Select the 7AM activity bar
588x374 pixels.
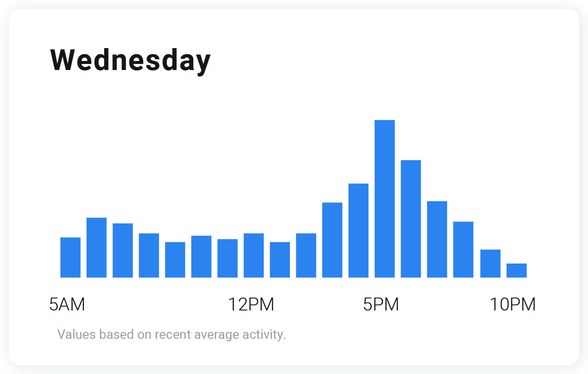point(123,250)
